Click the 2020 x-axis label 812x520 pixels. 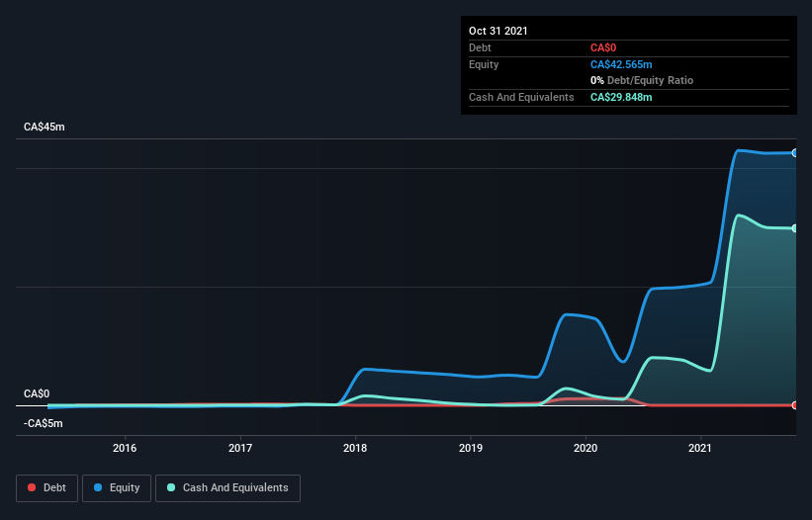click(x=586, y=448)
